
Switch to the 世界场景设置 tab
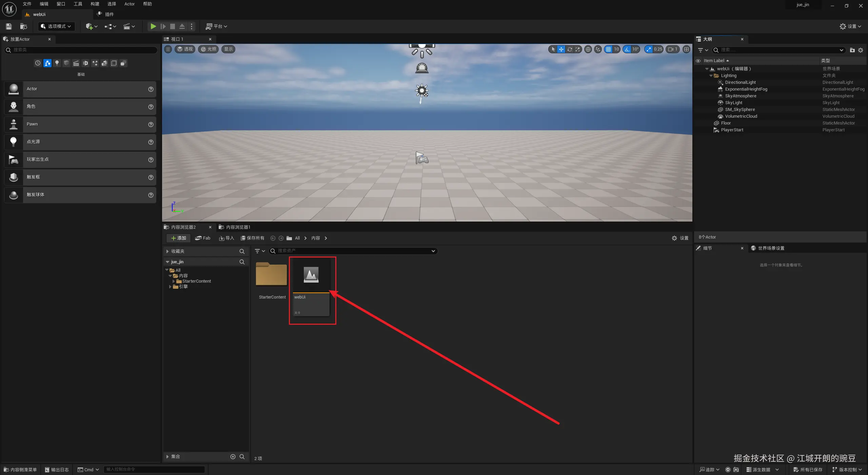point(771,248)
